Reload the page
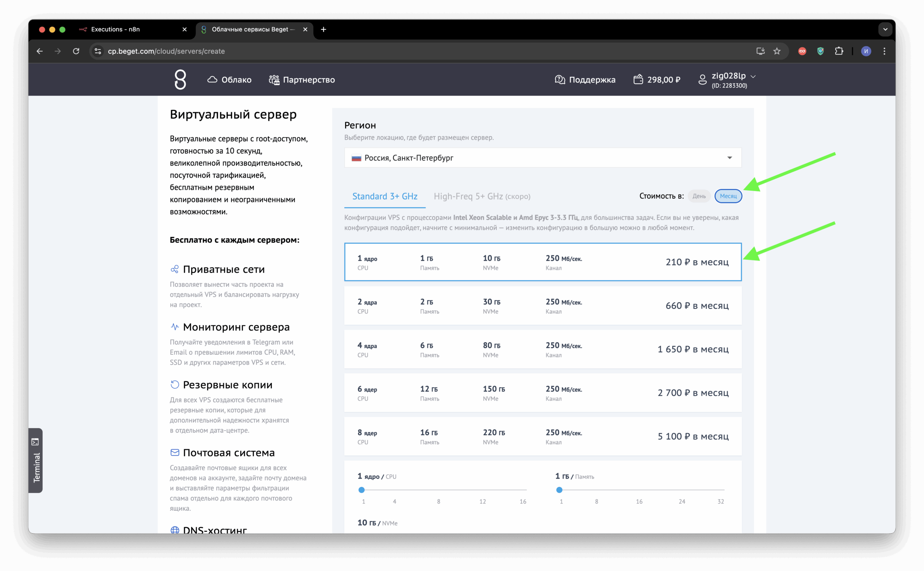Image resolution: width=924 pixels, height=571 pixels. pyautogui.click(x=76, y=51)
